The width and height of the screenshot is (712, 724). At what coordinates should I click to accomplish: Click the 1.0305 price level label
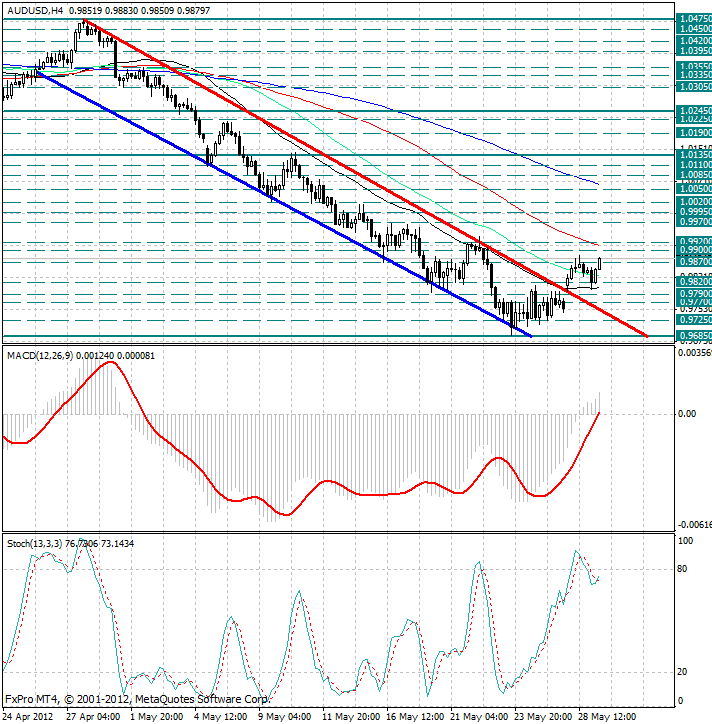pos(694,86)
